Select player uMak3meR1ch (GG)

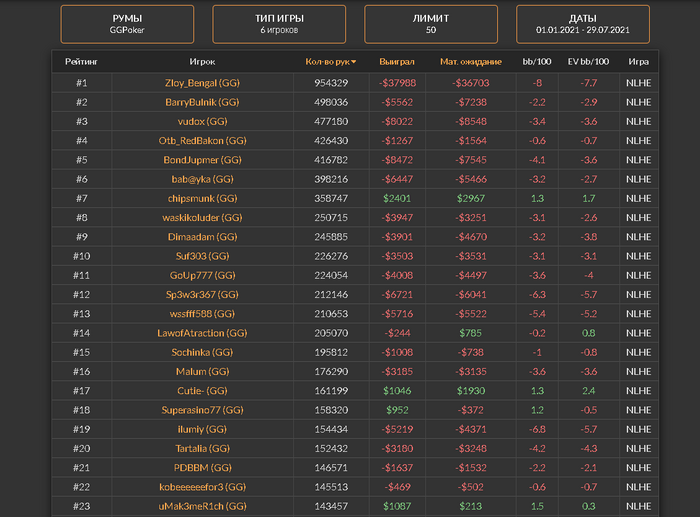click(x=202, y=506)
